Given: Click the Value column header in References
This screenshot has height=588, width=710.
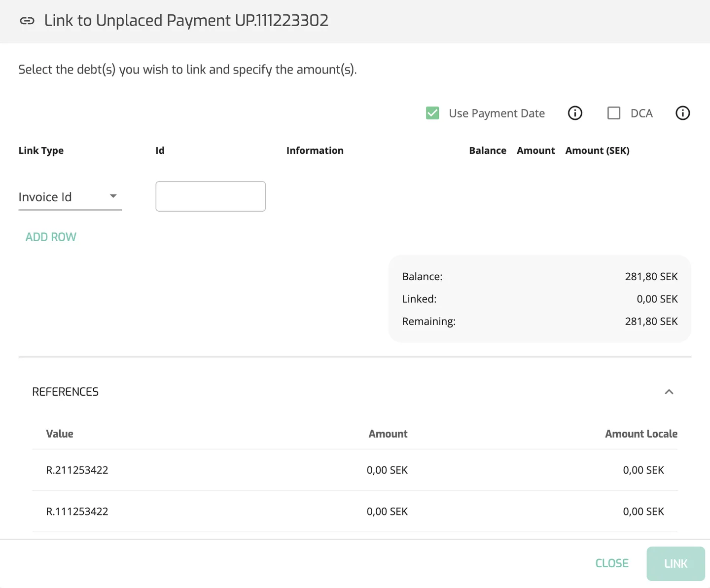Looking at the screenshot, I should click(x=60, y=434).
